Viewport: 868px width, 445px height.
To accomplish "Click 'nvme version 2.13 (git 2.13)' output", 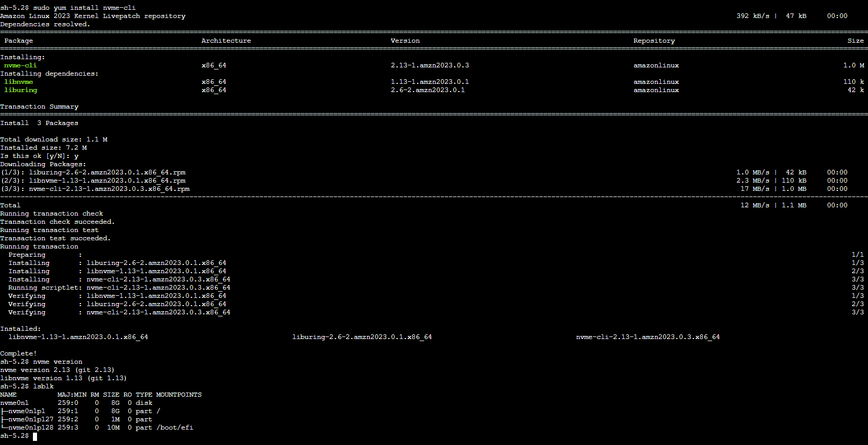I will point(58,370).
